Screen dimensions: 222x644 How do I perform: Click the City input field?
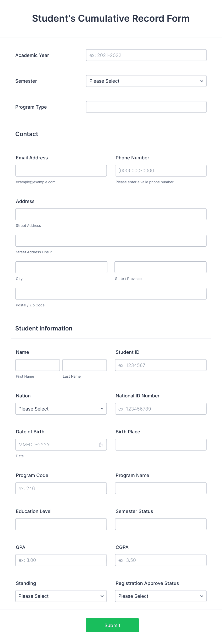[x=61, y=267]
